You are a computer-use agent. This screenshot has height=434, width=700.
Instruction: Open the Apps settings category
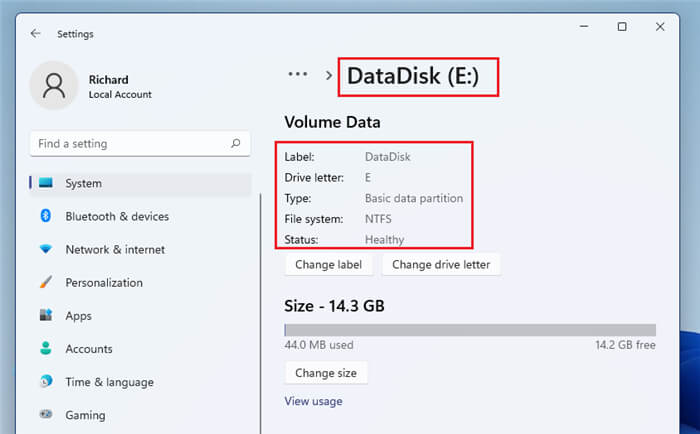(141, 315)
